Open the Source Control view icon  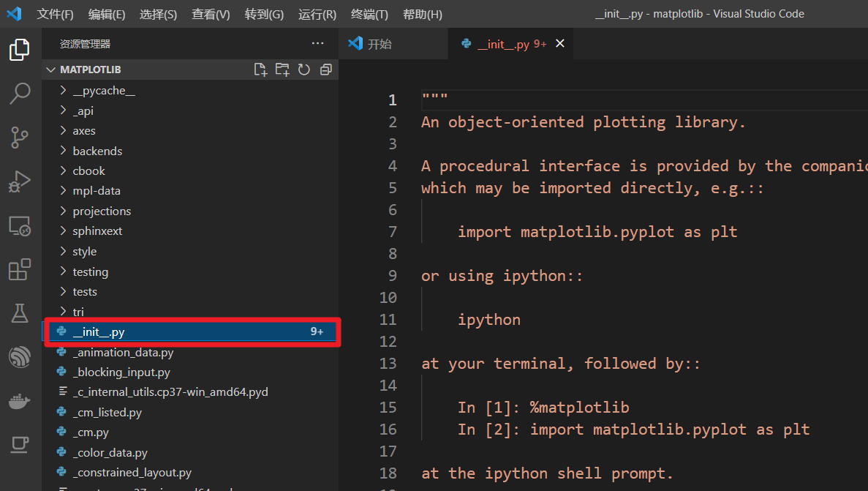20,138
